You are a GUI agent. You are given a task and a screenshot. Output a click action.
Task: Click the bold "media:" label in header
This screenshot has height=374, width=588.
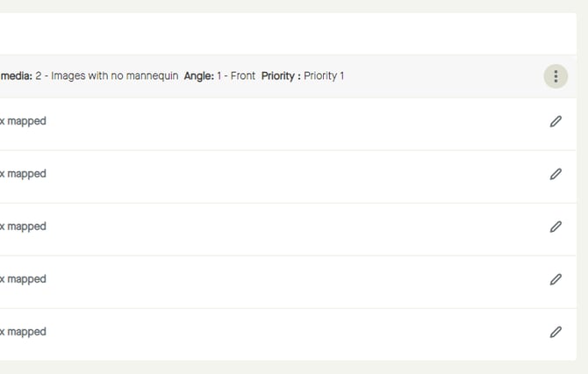16,76
